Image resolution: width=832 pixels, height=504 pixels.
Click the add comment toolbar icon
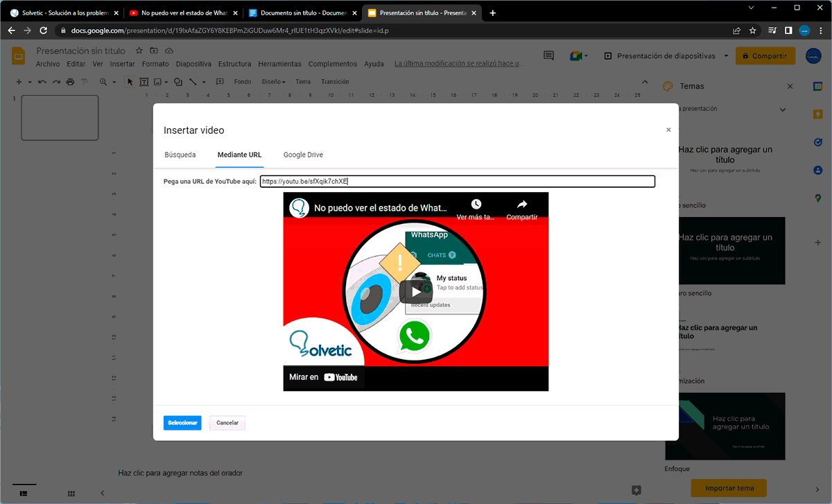point(220,82)
